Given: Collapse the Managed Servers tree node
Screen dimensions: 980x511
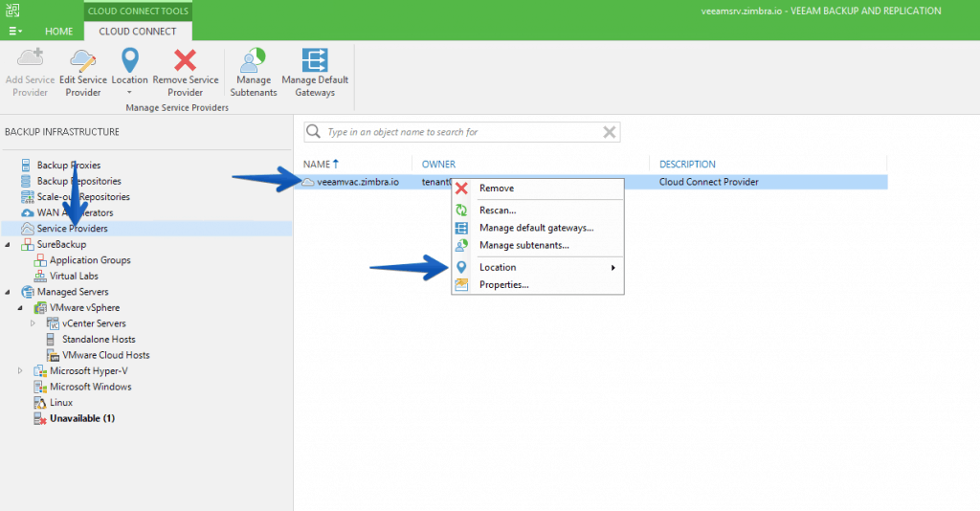Looking at the screenshot, I should coord(9,292).
